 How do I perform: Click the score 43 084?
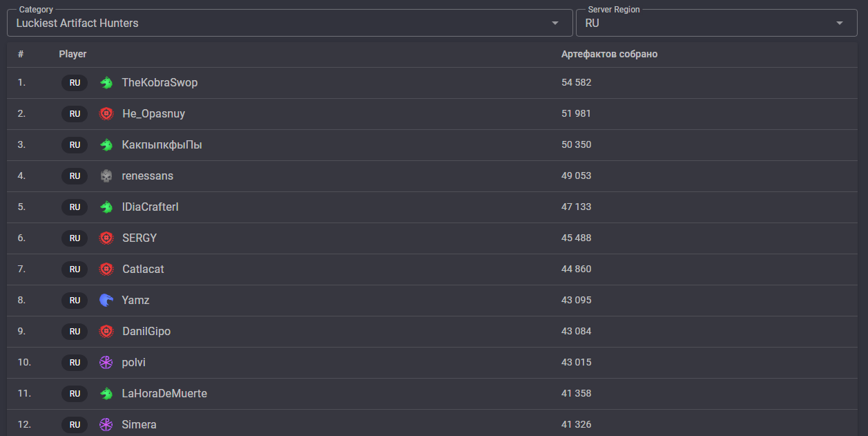tap(576, 331)
